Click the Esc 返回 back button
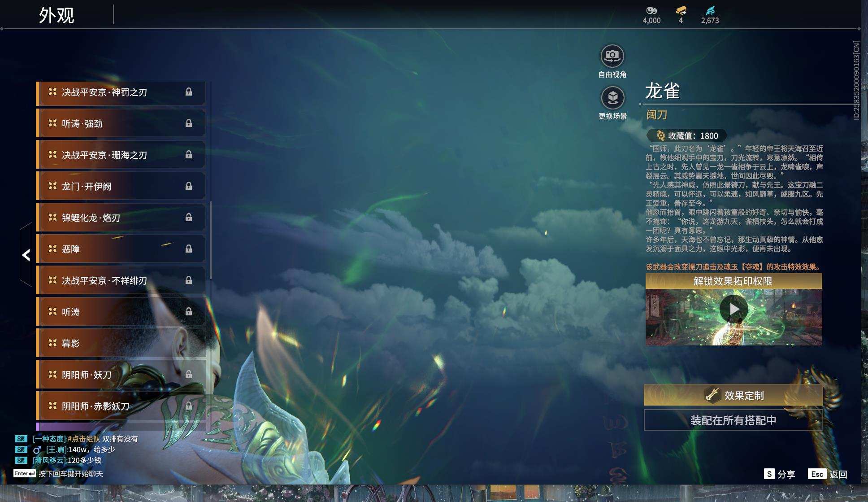868x502 pixels. [x=827, y=474]
